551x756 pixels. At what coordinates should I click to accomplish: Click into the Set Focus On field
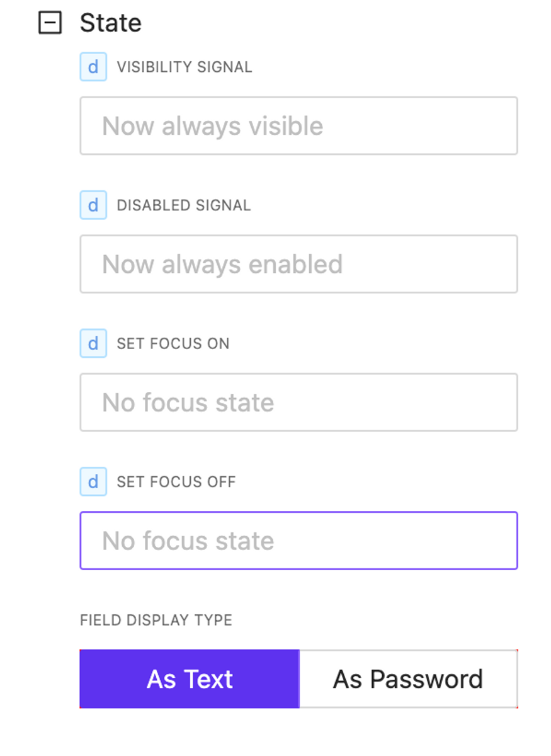[298, 402]
